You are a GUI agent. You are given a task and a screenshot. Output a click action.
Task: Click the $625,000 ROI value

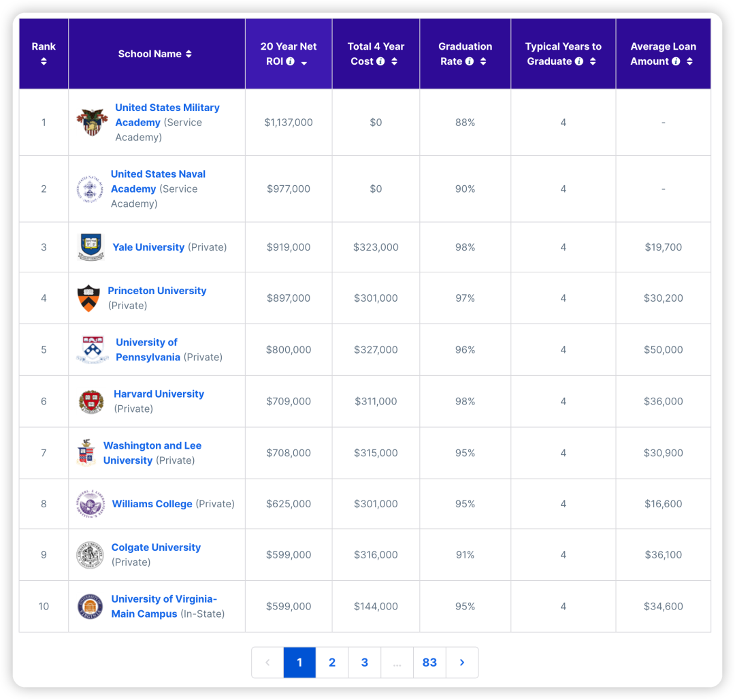tap(289, 504)
